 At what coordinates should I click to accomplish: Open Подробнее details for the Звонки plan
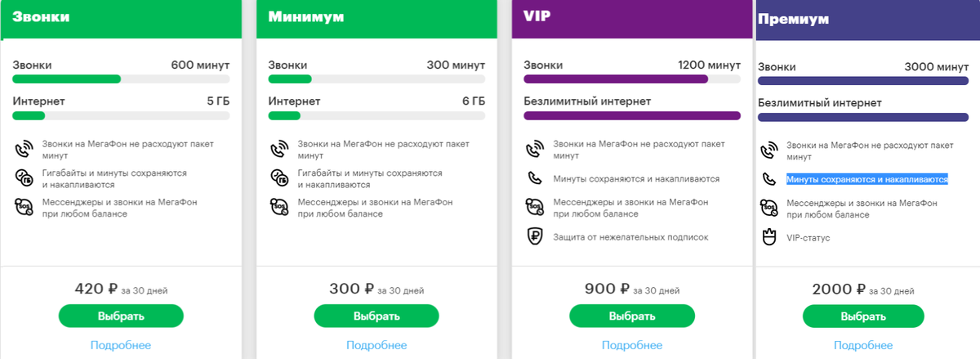(x=121, y=345)
